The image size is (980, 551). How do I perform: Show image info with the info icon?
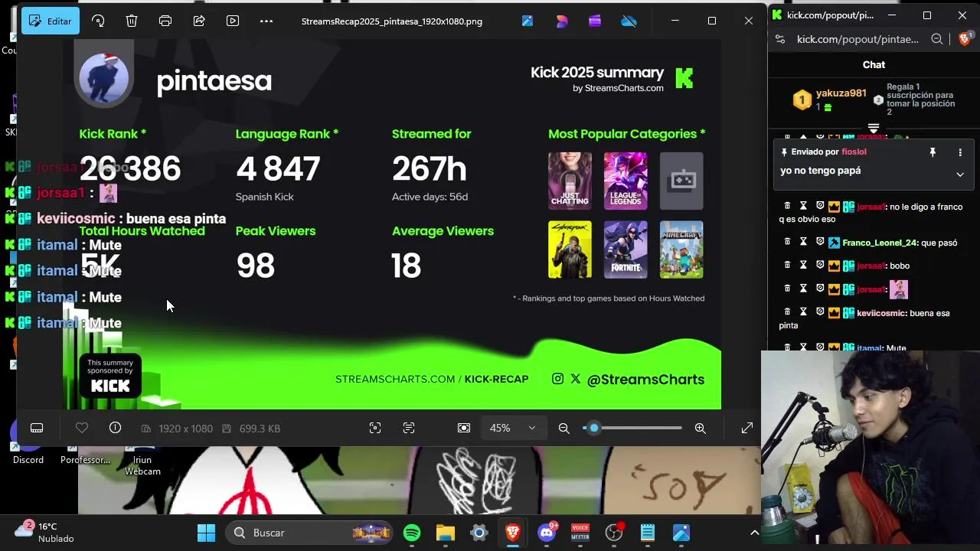(115, 428)
